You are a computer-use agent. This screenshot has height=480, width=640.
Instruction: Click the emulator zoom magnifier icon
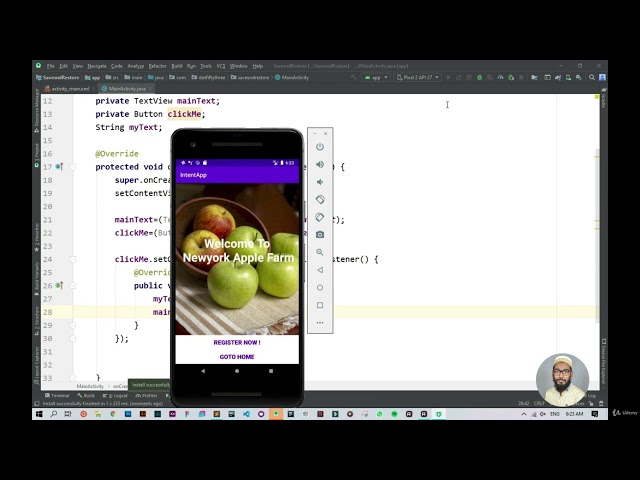click(x=320, y=252)
